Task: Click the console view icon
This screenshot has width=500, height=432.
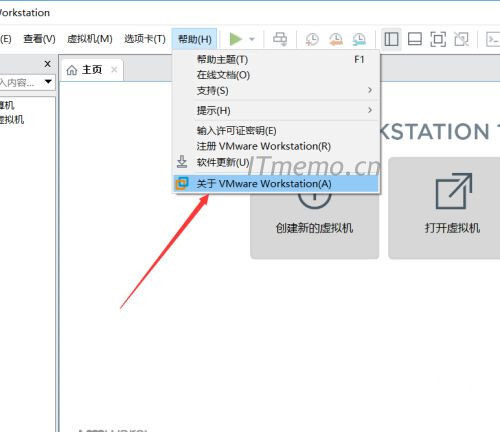Action: click(493, 39)
